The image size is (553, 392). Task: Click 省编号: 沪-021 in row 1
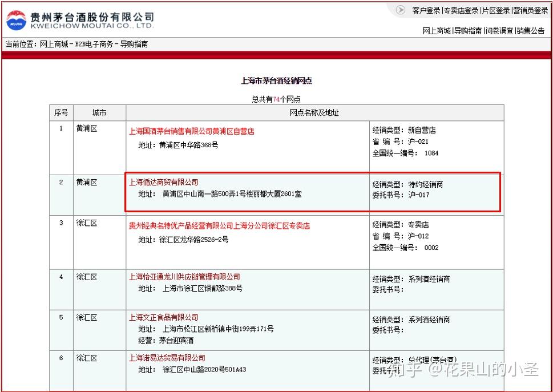tap(400, 142)
